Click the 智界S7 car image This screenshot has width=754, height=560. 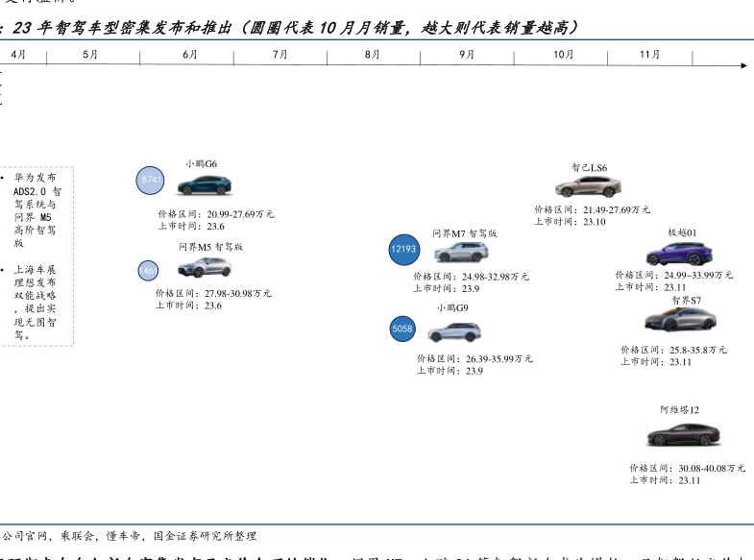point(680,319)
